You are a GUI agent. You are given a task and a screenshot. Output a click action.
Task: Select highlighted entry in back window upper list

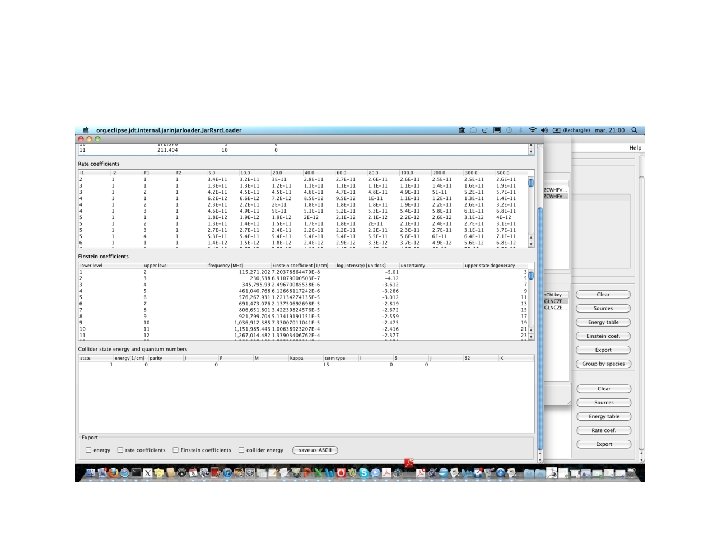(556, 196)
